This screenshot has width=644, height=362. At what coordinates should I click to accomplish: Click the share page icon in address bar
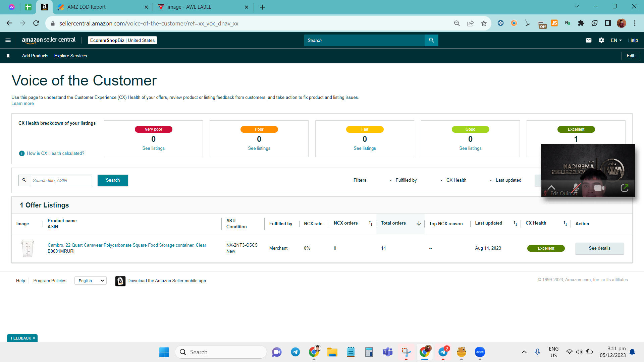pyautogui.click(x=470, y=23)
